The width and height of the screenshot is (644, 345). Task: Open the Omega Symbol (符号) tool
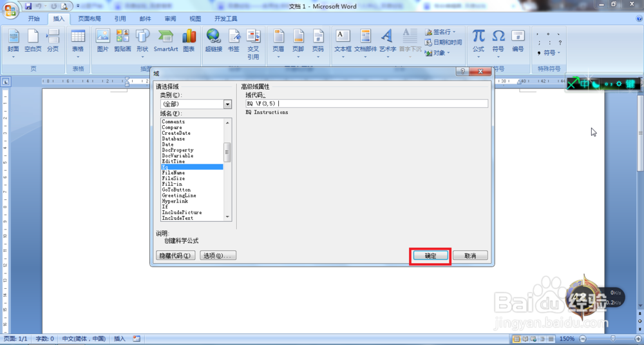498,44
